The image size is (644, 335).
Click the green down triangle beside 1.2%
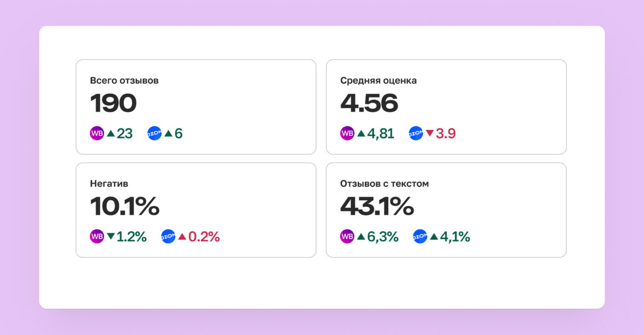111,237
